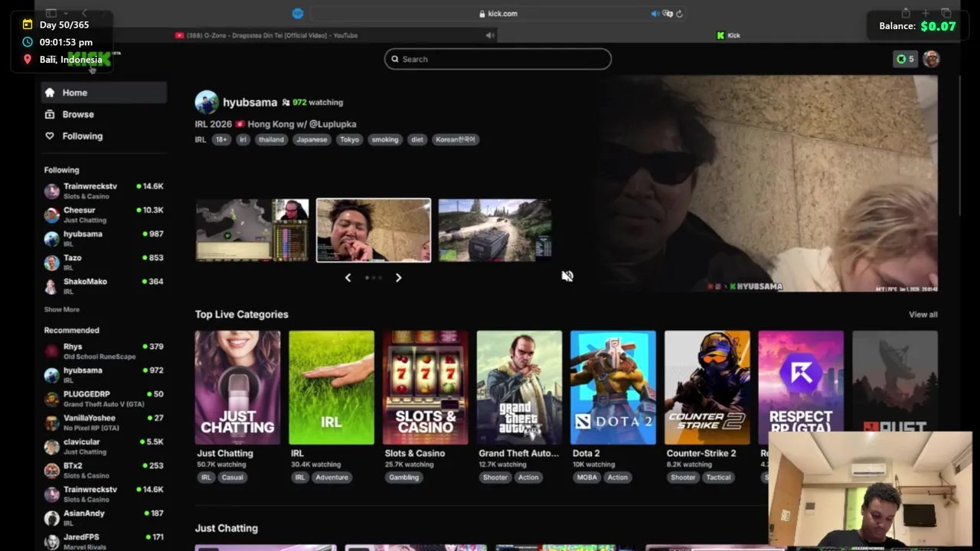Open BTx2 avatar in Recommended
980x551 pixels.
click(51, 470)
